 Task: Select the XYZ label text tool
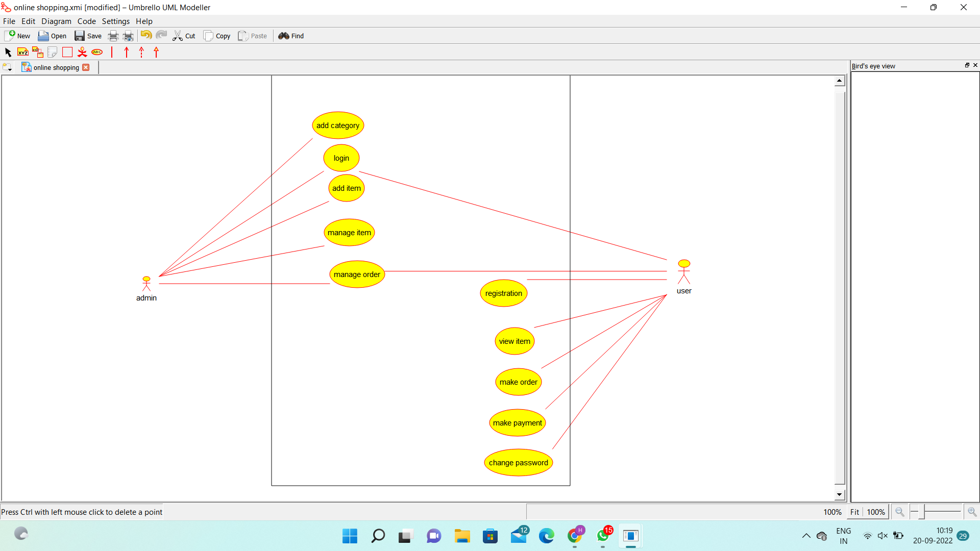click(23, 52)
